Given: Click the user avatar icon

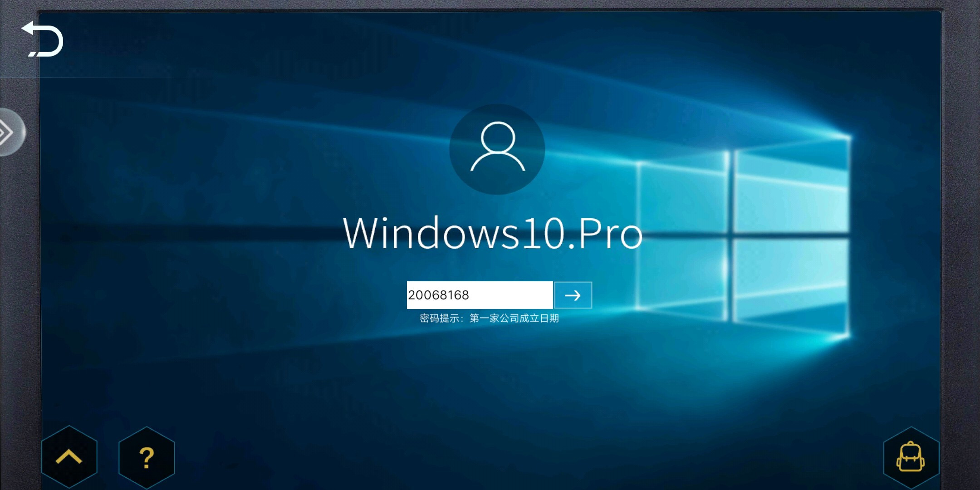Looking at the screenshot, I should tap(497, 149).
